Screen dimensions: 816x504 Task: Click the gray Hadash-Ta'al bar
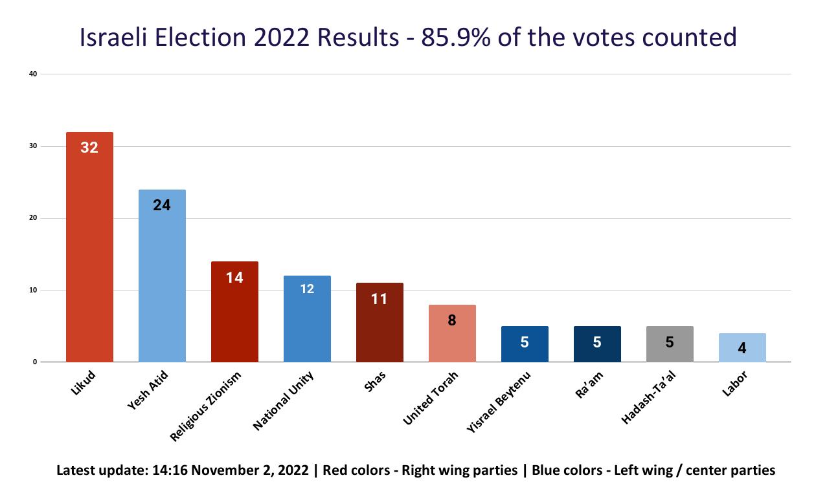point(670,346)
